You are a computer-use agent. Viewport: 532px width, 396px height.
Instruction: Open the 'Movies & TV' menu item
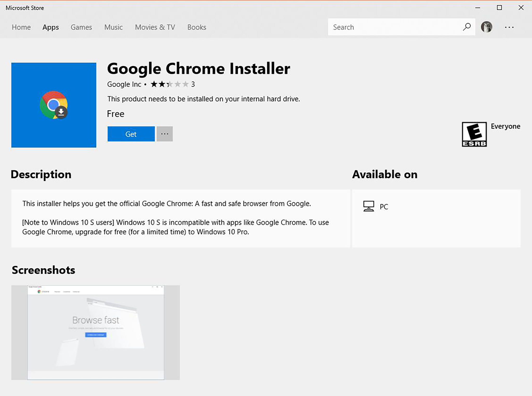155,27
